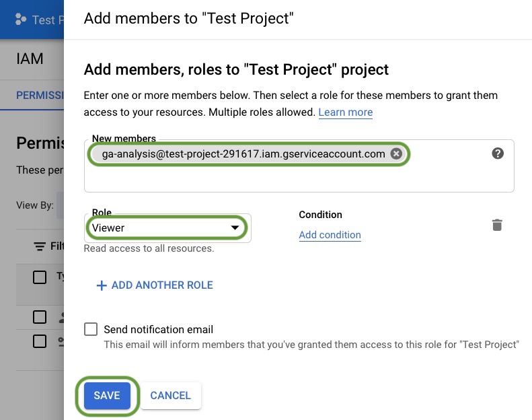Click the help icon for New members

[498, 153]
